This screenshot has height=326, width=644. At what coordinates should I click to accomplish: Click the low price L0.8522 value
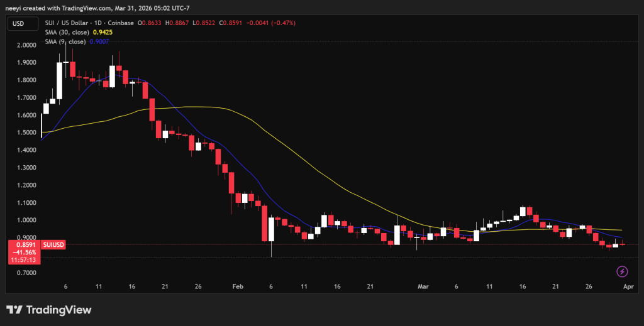point(204,23)
